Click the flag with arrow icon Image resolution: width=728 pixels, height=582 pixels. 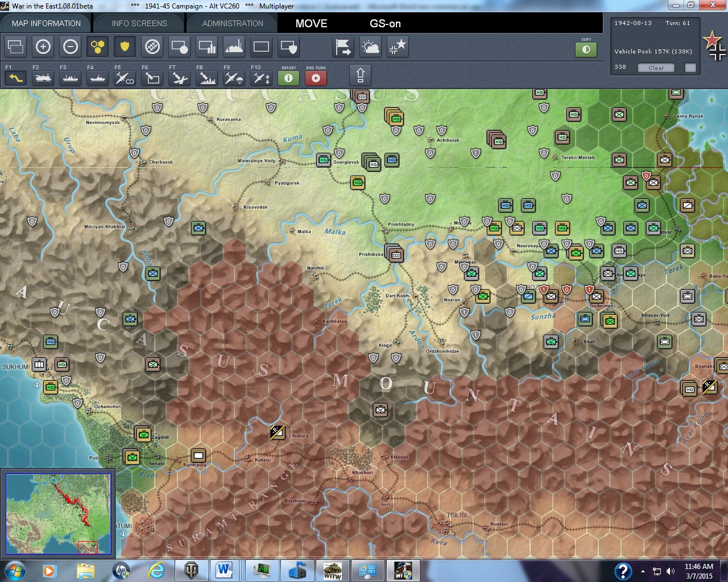[x=344, y=47]
